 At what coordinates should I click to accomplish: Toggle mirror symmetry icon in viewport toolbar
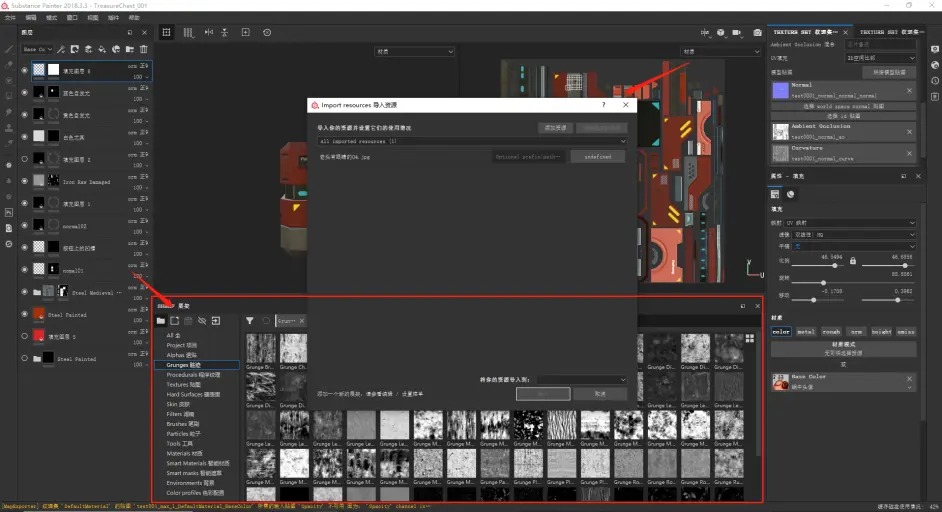click(x=208, y=32)
